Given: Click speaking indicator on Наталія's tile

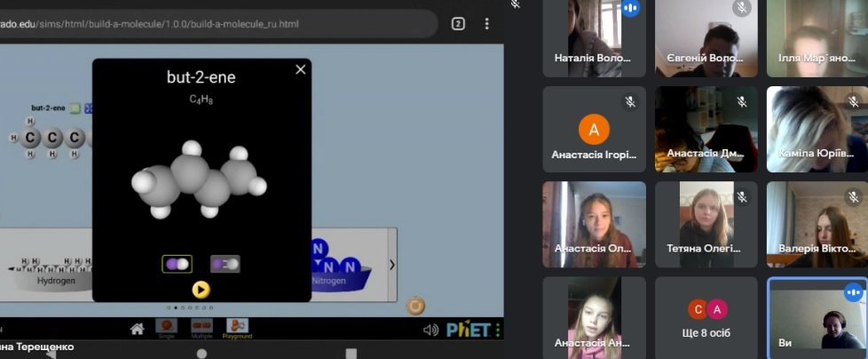Looking at the screenshot, I should tap(630, 7).
